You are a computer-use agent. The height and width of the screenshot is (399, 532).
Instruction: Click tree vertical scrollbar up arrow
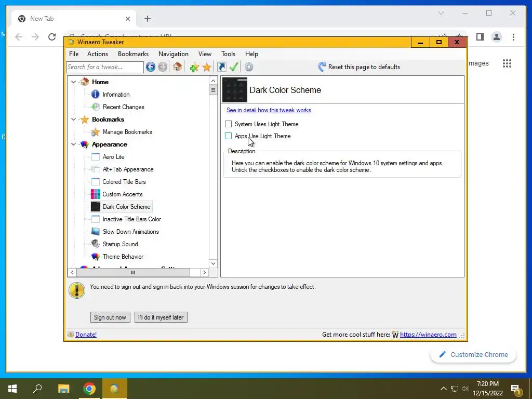coord(213,81)
